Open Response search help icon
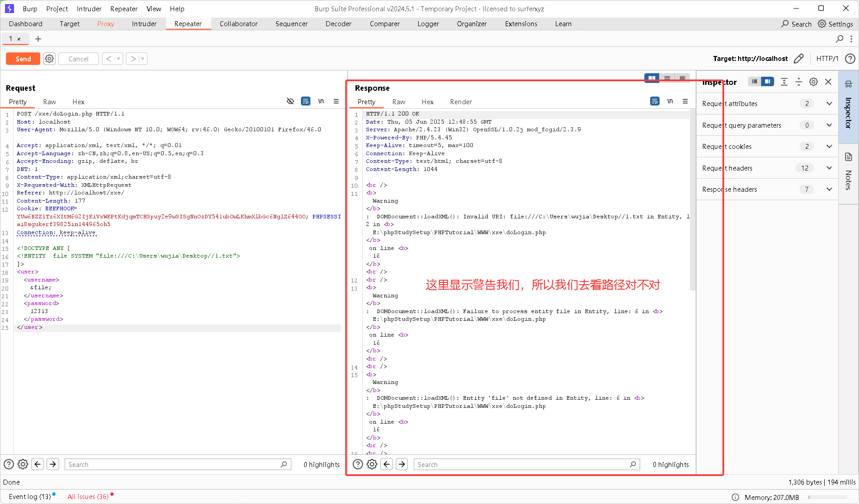This screenshot has width=859, height=504. 358,464
